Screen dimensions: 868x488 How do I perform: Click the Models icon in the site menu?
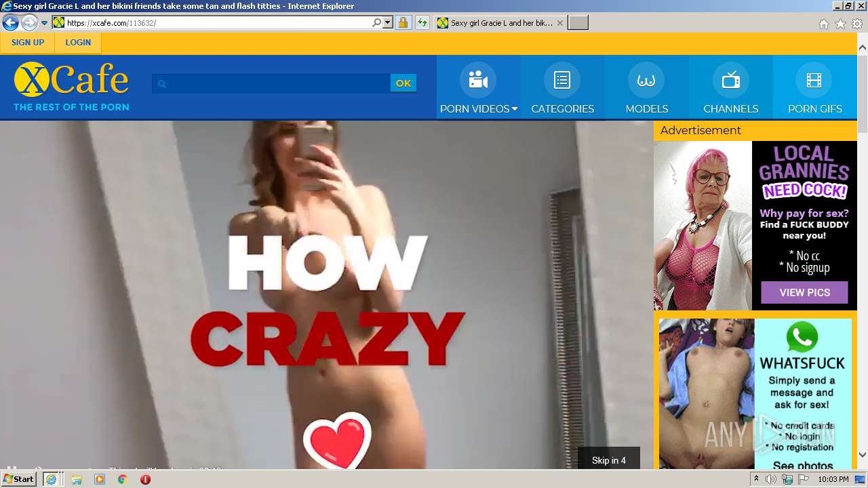coord(646,80)
